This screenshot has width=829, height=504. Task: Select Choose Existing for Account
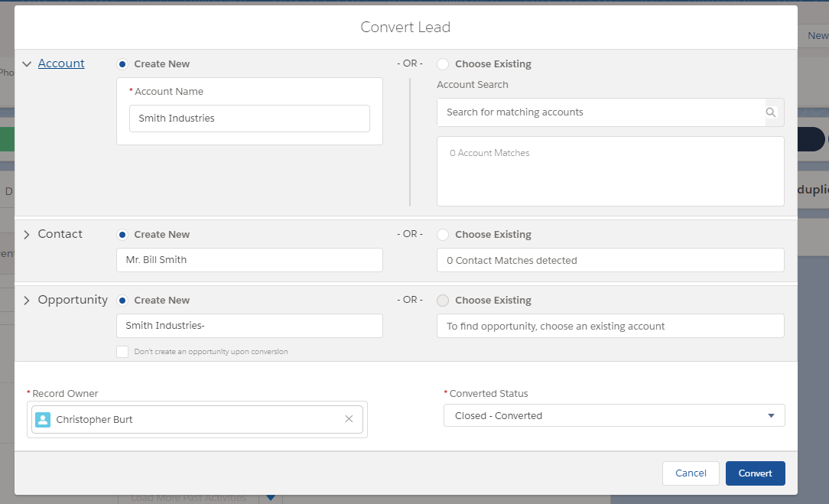[x=443, y=64]
